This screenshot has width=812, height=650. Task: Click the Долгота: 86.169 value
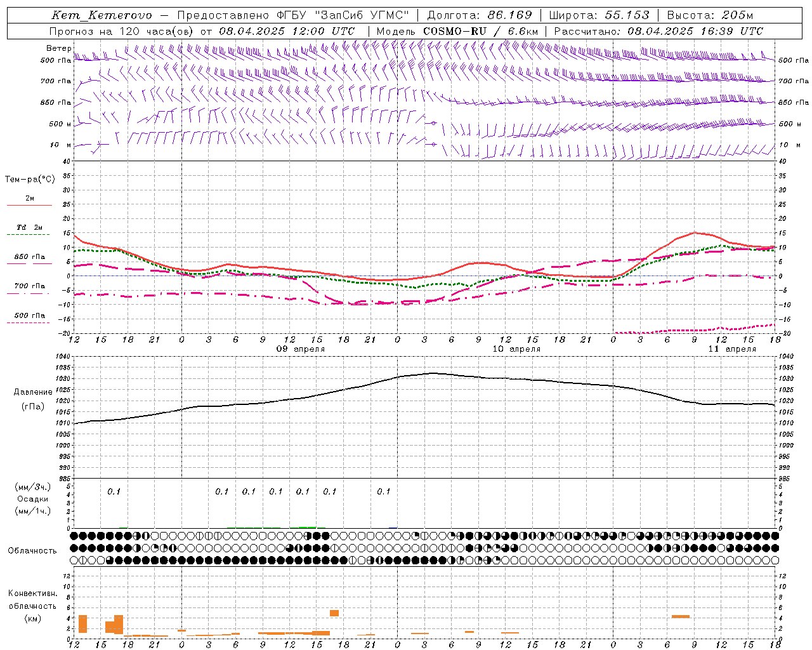[480, 15]
